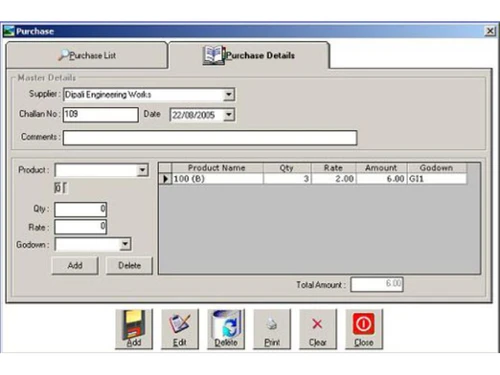
Task: Click the Add item button above grid footer
Action: (x=75, y=266)
